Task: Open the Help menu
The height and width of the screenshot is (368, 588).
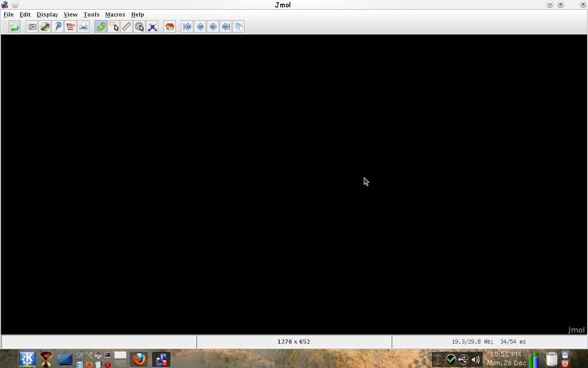Action: click(x=137, y=14)
